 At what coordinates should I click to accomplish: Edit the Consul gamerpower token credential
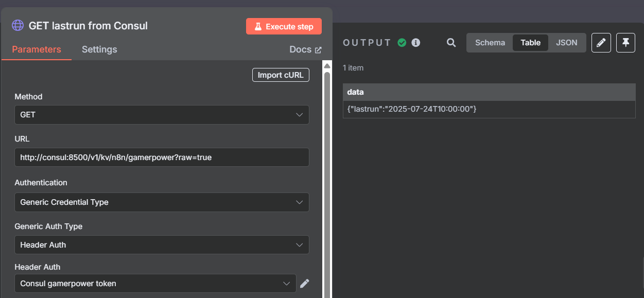pos(305,283)
